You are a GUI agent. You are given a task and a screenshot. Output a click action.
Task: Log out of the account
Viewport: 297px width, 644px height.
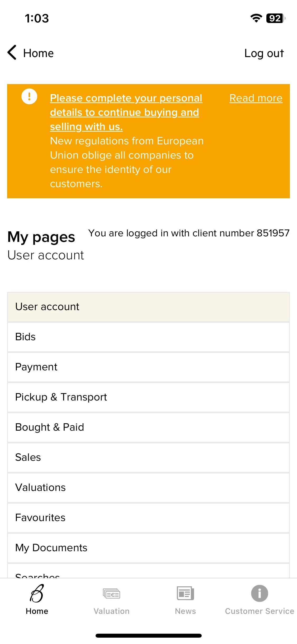pyautogui.click(x=264, y=53)
